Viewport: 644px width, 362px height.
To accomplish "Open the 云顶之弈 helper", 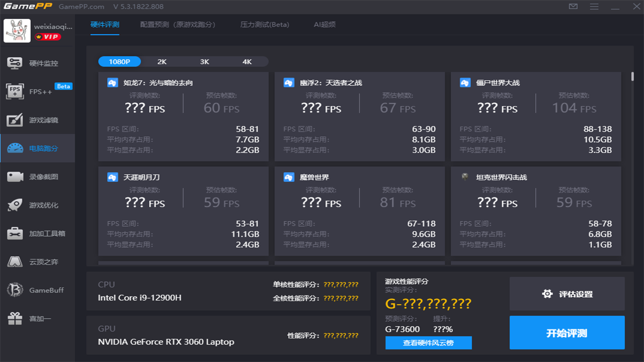I will (37, 261).
